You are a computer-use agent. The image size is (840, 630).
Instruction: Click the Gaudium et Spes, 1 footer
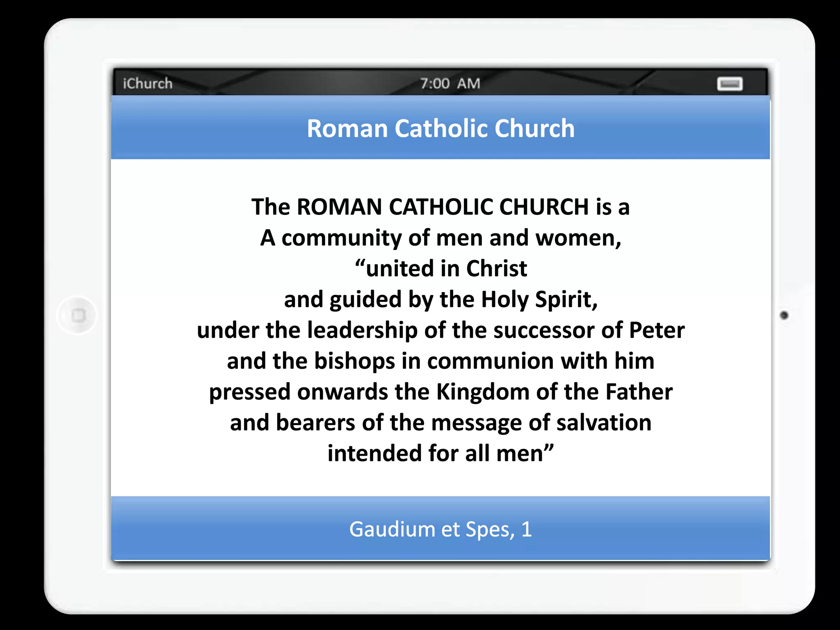pos(441,529)
